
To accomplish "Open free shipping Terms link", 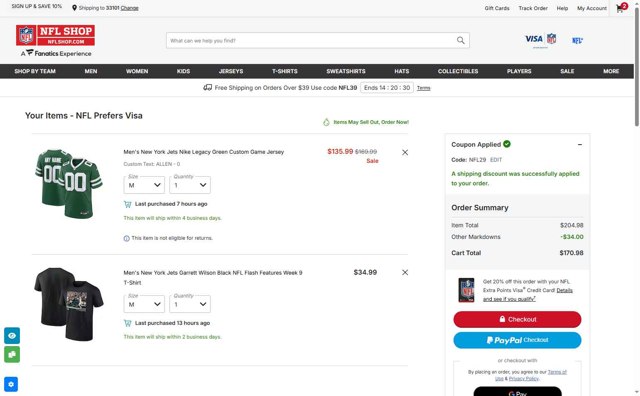I will 423,88.
